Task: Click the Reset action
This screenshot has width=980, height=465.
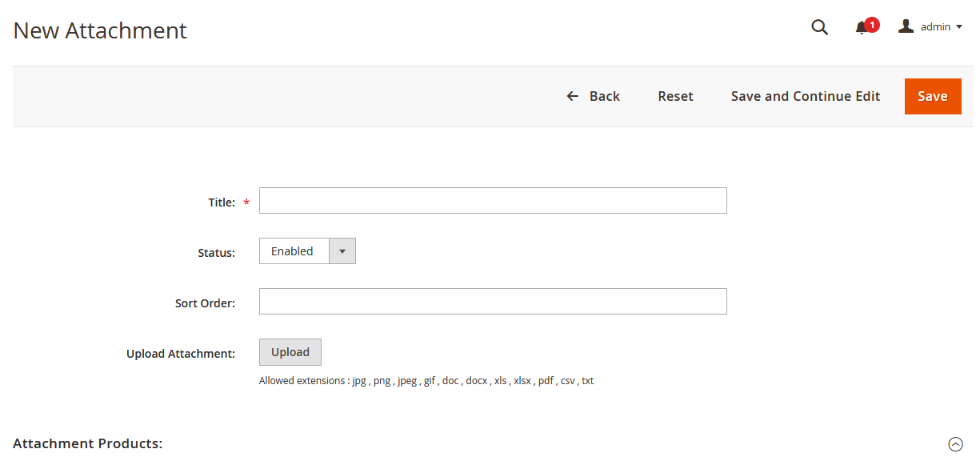Action: click(675, 95)
